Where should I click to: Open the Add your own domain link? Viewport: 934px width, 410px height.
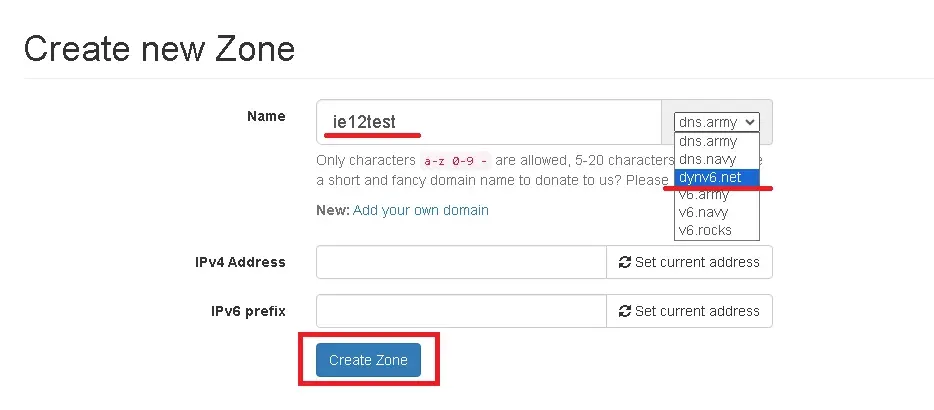(420, 210)
